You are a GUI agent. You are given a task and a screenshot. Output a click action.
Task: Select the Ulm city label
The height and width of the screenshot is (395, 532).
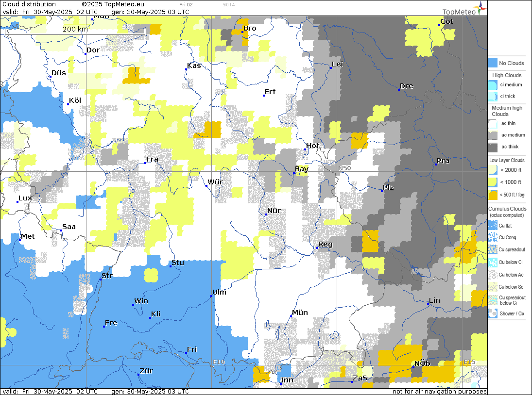click(219, 292)
